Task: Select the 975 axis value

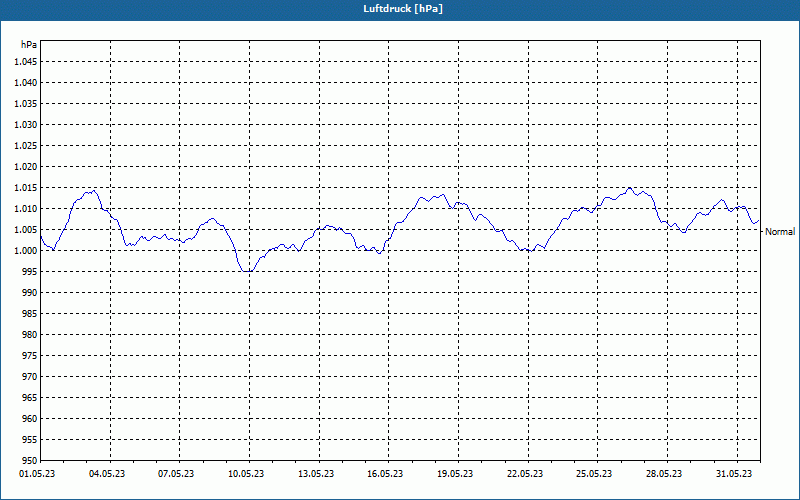Action: point(30,356)
